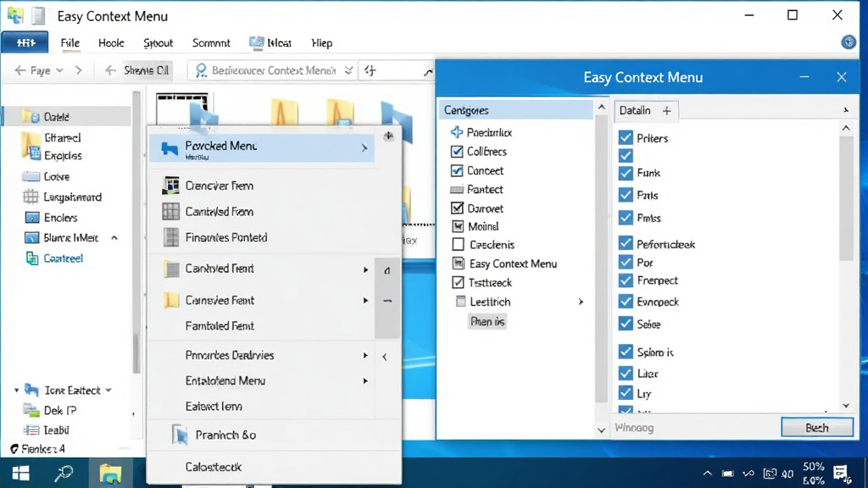Uncheck the Evnopeck checkbox
This screenshot has width=868, height=488.
pyautogui.click(x=626, y=302)
